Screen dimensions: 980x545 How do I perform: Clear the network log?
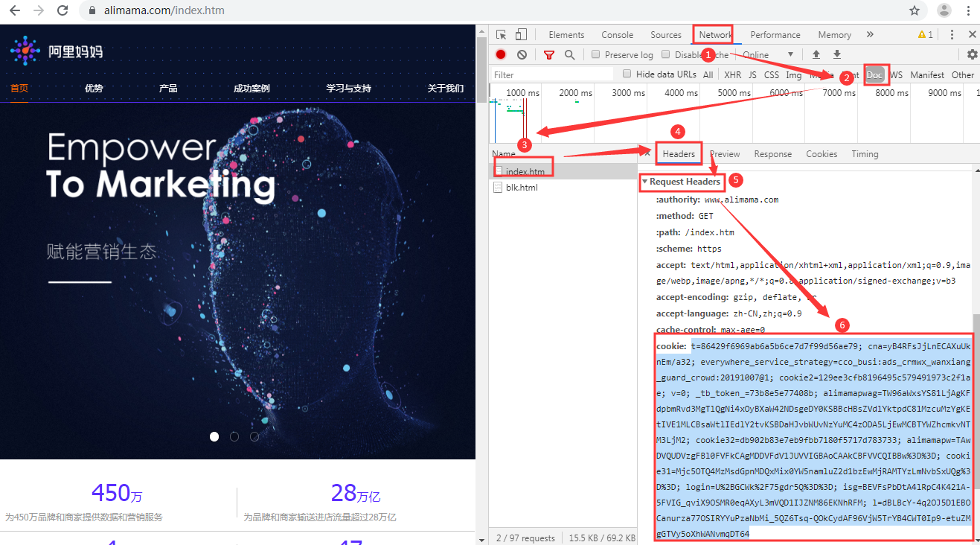click(522, 54)
